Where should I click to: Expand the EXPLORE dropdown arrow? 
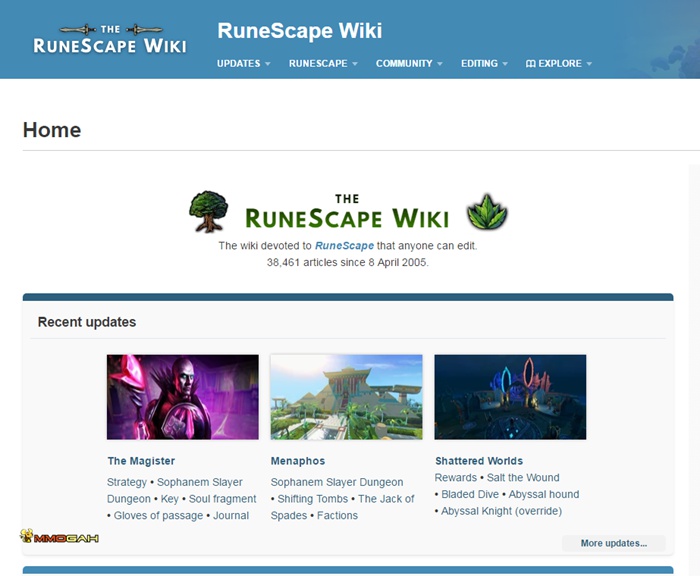pos(589,64)
